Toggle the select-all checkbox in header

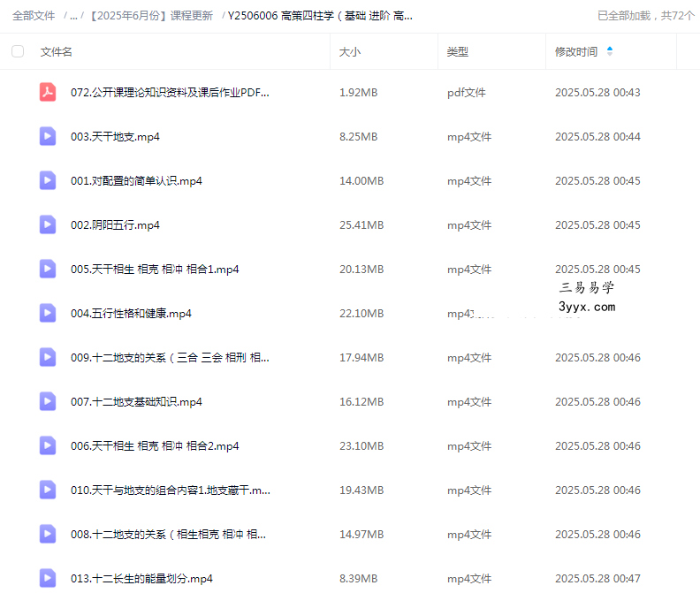click(x=18, y=51)
